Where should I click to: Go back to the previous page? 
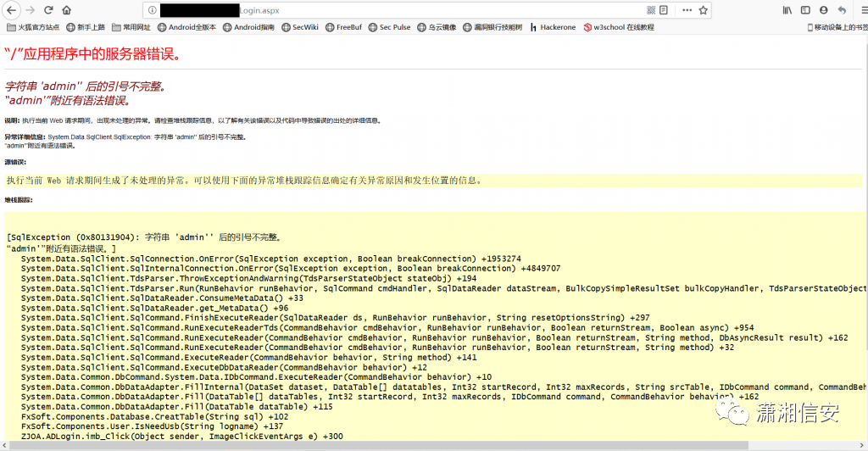[x=12, y=10]
